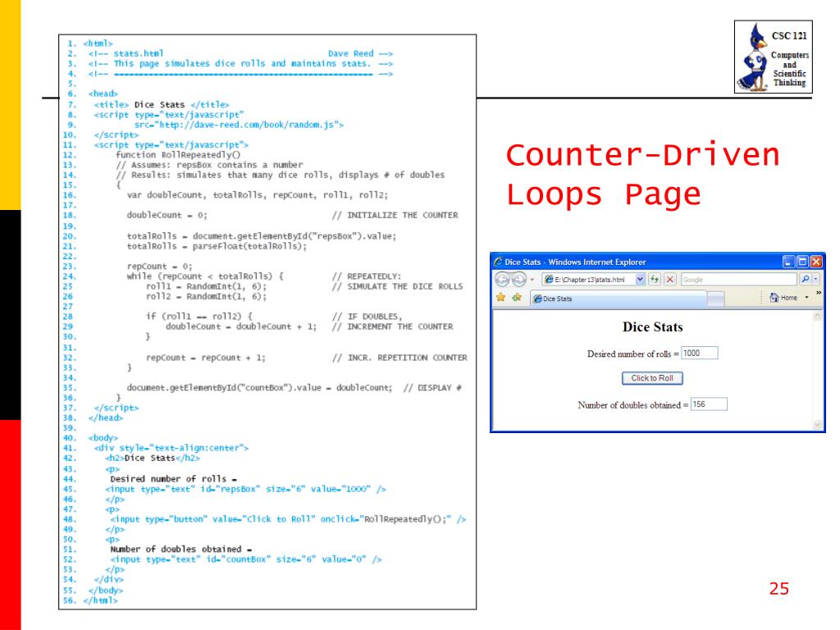The width and height of the screenshot is (840, 630).
Task: Click the Google search box
Action: click(739, 279)
